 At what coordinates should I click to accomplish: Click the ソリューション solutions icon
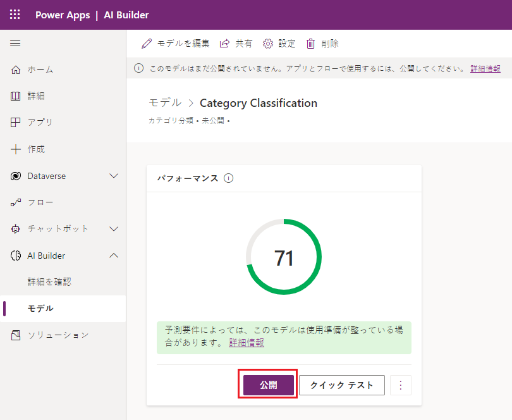click(15, 335)
